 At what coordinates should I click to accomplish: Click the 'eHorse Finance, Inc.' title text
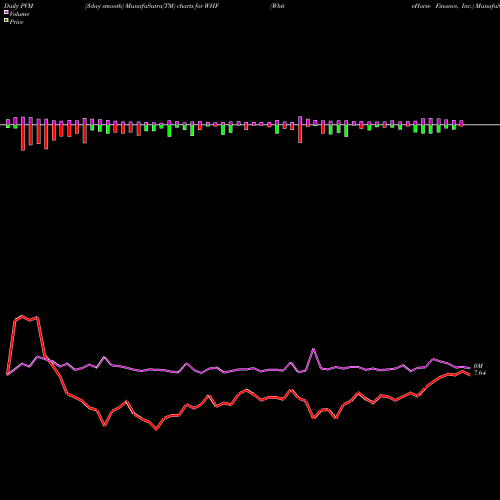[x=442, y=6]
